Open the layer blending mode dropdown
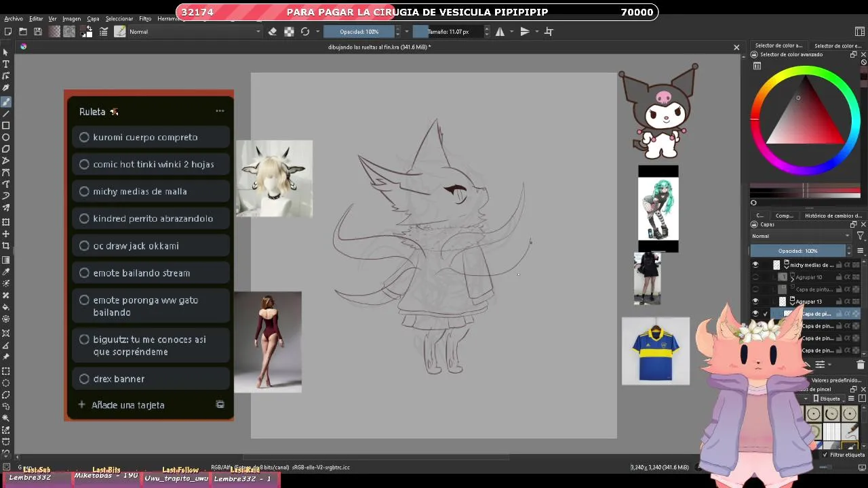 [800, 236]
